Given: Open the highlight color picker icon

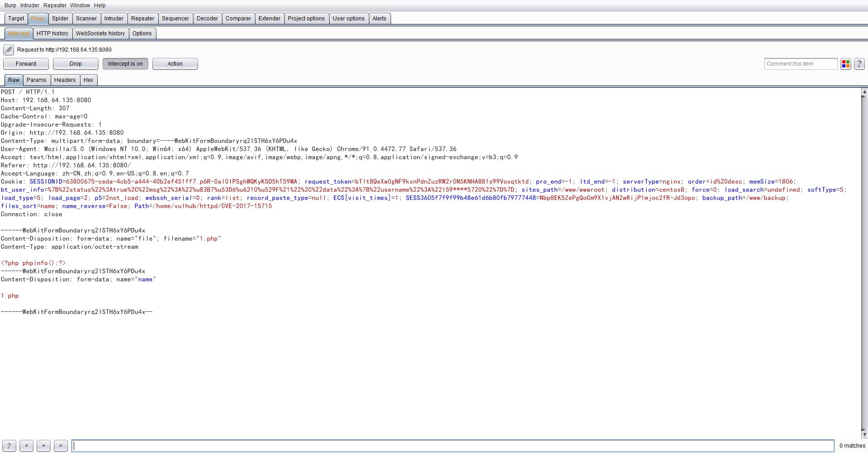Looking at the screenshot, I should point(845,64).
